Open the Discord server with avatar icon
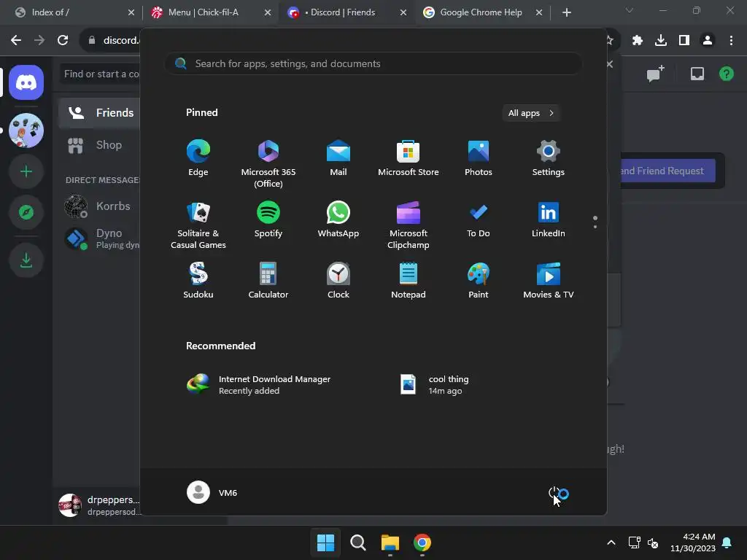747x560 pixels. point(26,130)
